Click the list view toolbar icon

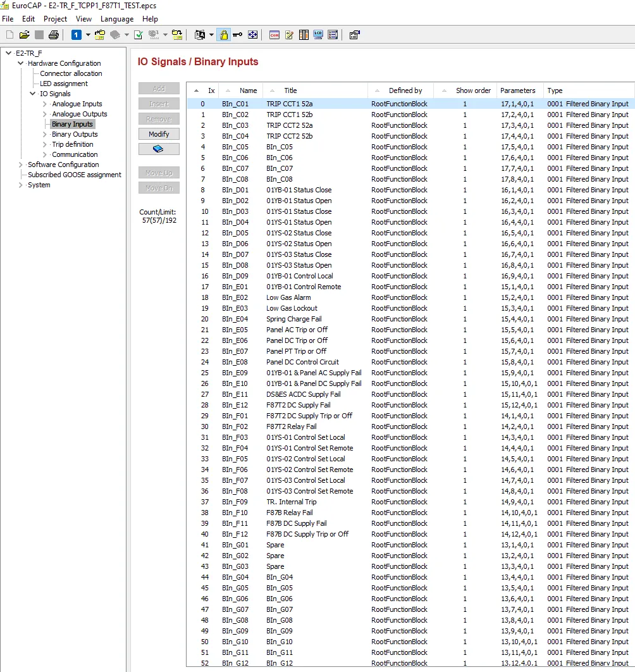coord(333,35)
